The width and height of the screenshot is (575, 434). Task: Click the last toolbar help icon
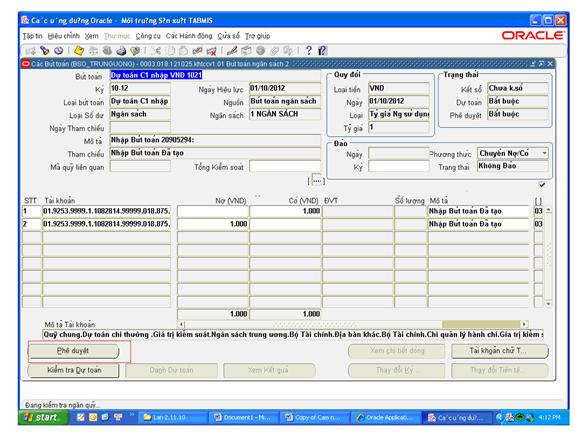pos(322,51)
